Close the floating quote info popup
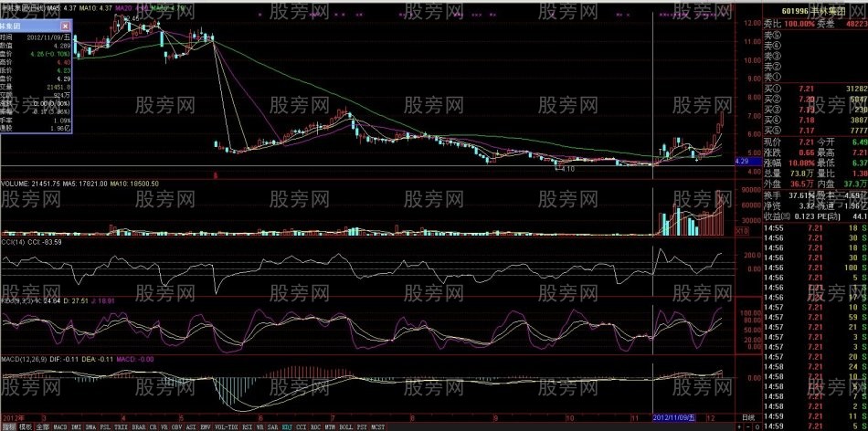This screenshot has width=868, height=431. click(65, 26)
